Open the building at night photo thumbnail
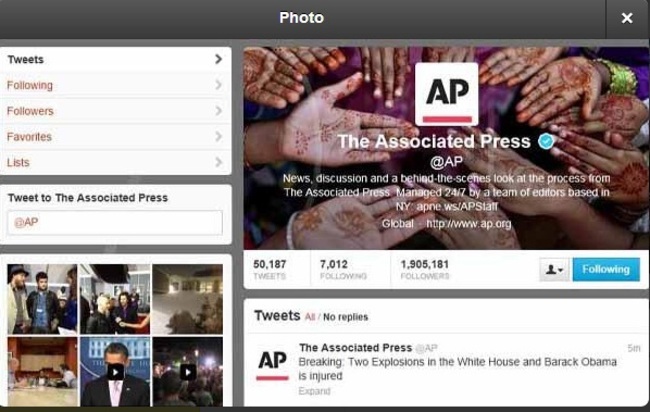650x412 pixels. 188,299
